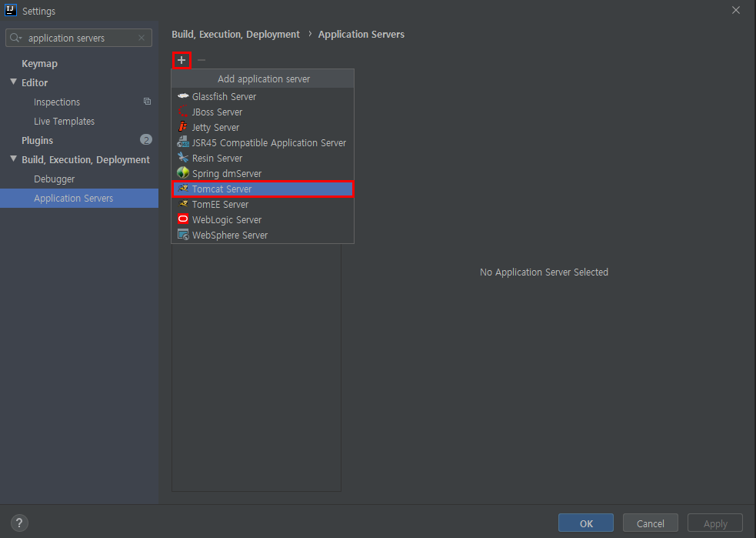The image size is (756, 538).
Task: Click the Jetty Server icon
Action: pos(183,127)
